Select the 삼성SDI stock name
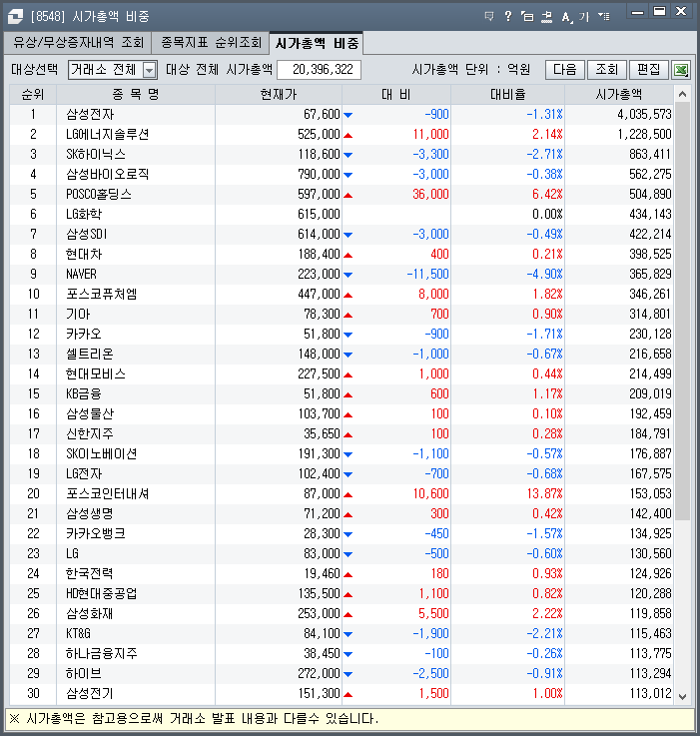Image resolution: width=700 pixels, height=736 pixels. (x=87, y=235)
